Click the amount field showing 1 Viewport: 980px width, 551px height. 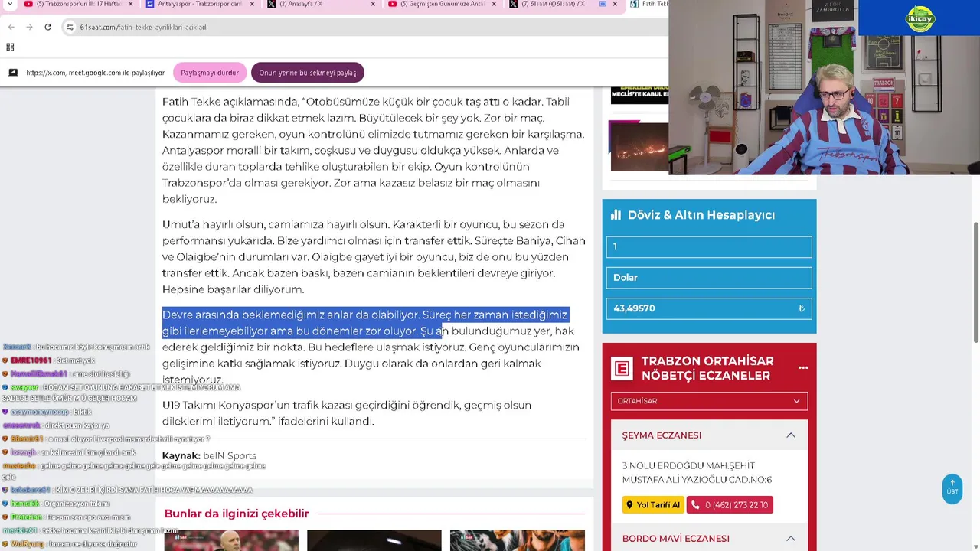coord(709,247)
